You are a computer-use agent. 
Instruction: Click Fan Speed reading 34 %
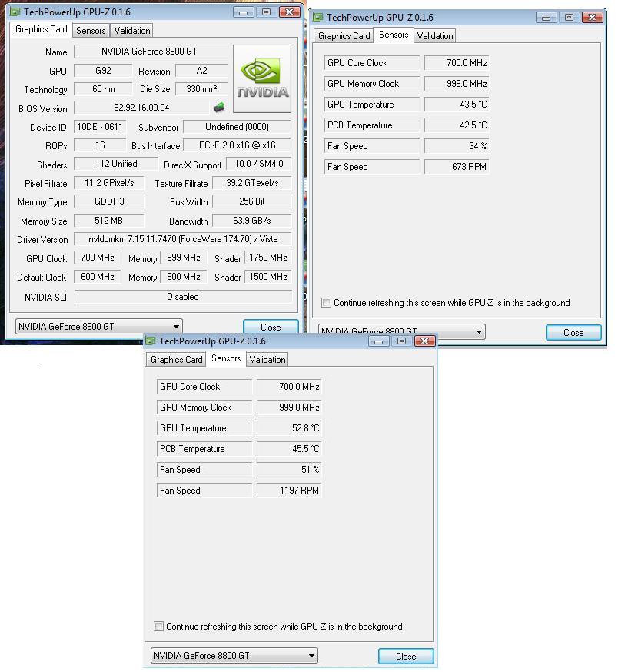[457, 146]
